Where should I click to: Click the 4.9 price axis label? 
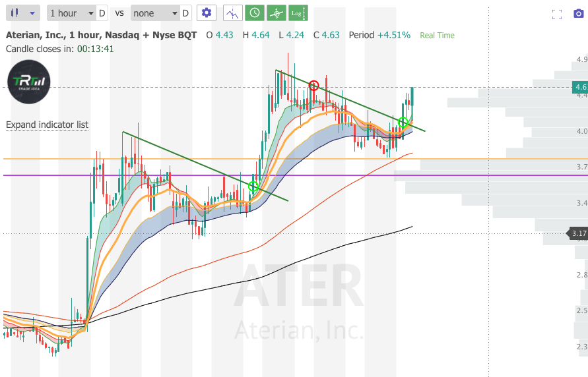(x=582, y=59)
